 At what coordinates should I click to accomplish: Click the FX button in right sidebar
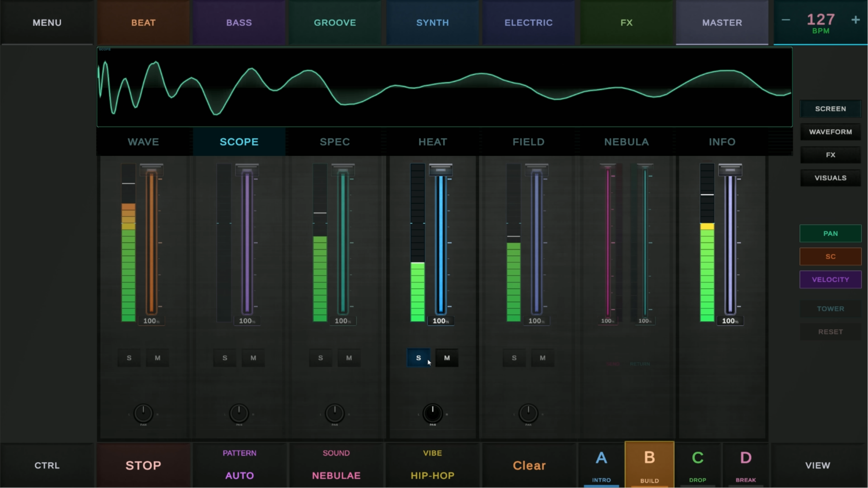pos(830,155)
